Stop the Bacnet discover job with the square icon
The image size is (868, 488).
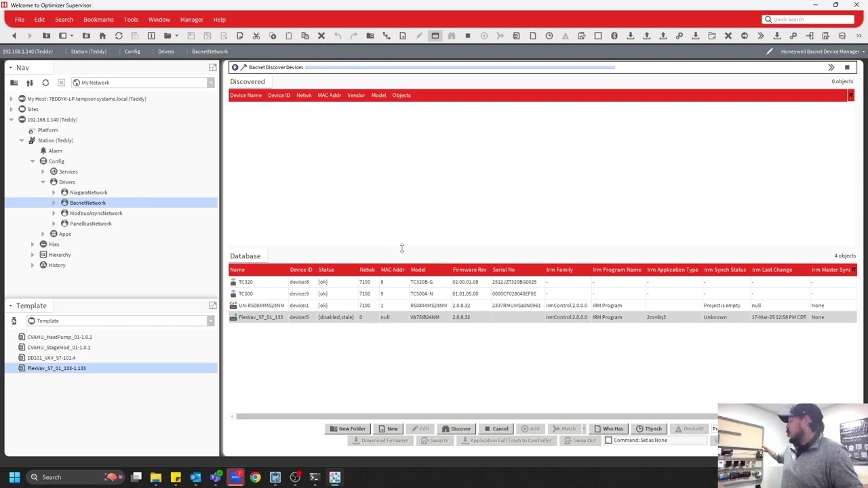pos(847,67)
